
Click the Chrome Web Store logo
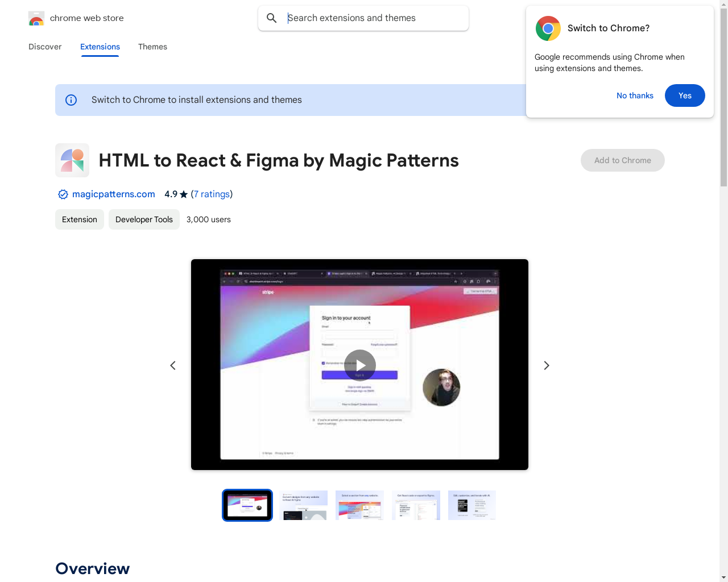coord(36,18)
